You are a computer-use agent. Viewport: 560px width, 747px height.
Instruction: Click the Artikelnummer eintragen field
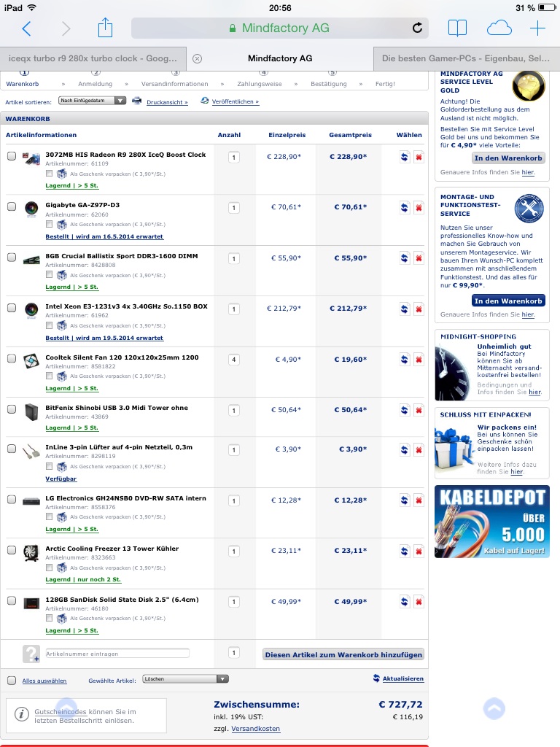[x=117, y=654]
